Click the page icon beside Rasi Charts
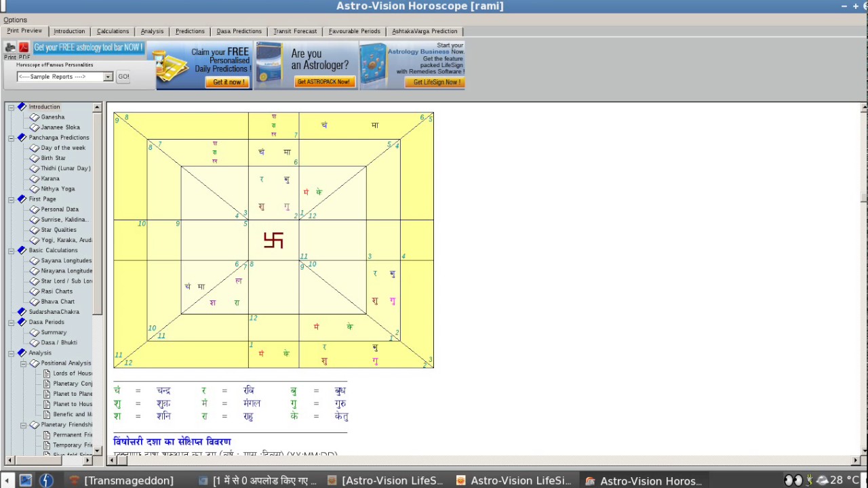This screenshot has width=868, height=488. pos(35,291)
